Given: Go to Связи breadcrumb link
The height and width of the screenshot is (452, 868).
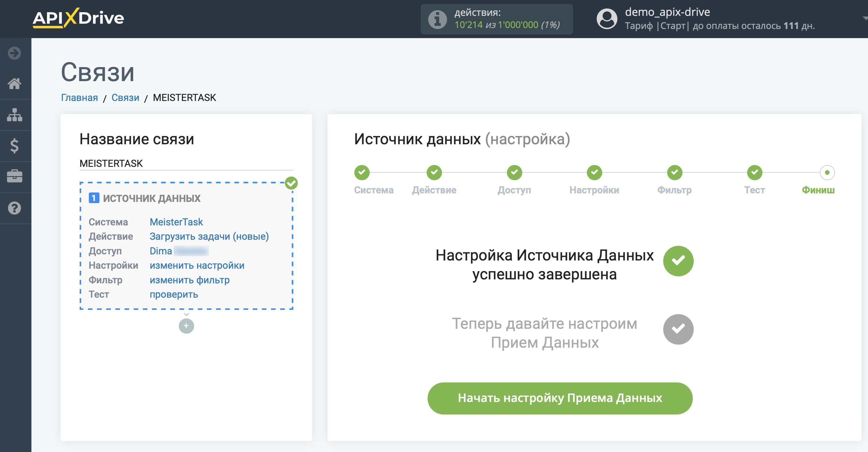Looking at the screenshot, I should [125, 98].
